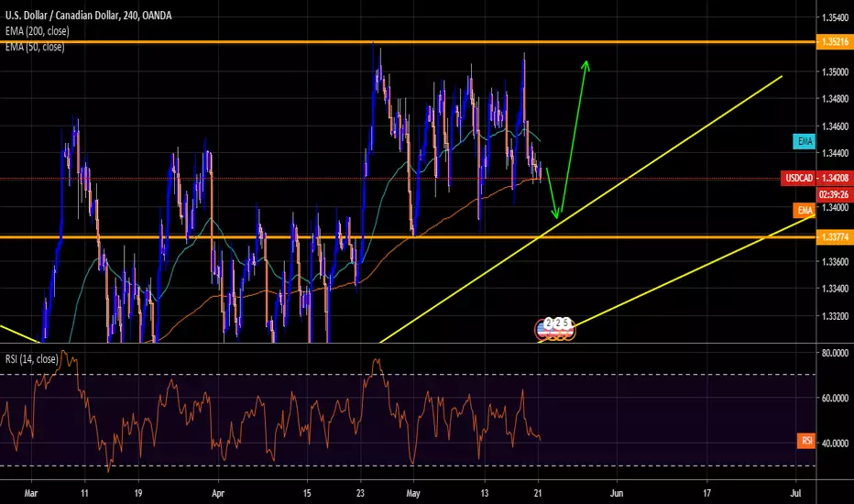Click the orange EMA label on price axis
854x504 pixels.
tap(805, 210)
